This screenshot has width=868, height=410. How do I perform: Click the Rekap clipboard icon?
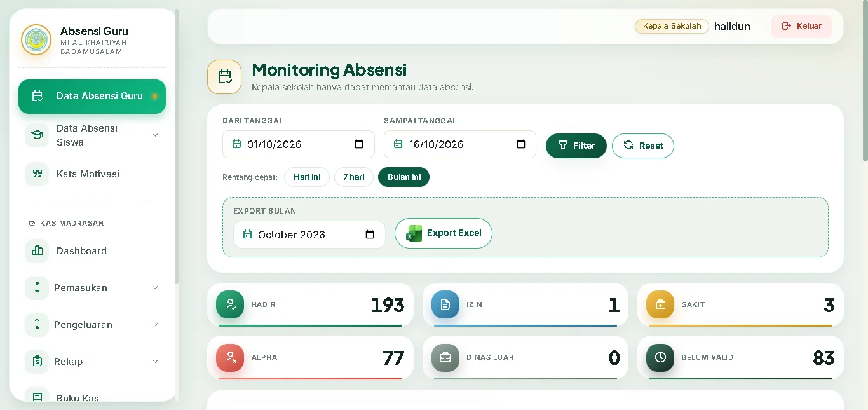tap(37, 361)
